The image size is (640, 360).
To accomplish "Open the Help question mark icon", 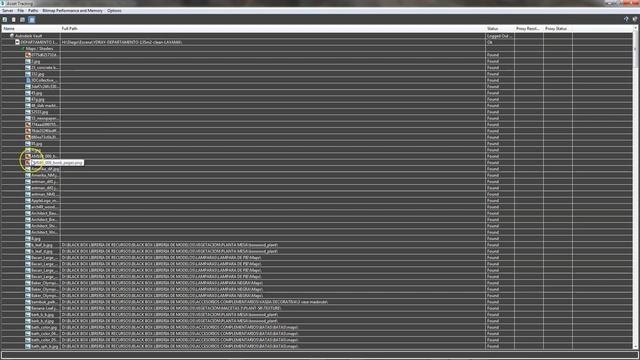I will coord(626,19).
